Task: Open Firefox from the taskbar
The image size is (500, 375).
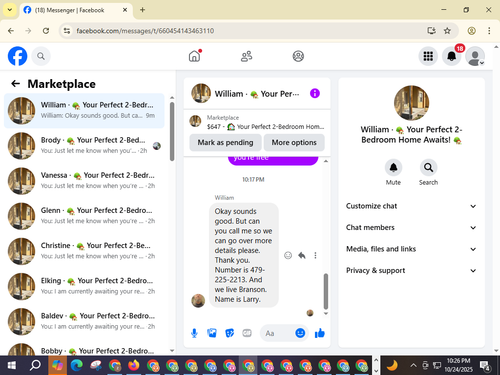Action: pos(134,365)
